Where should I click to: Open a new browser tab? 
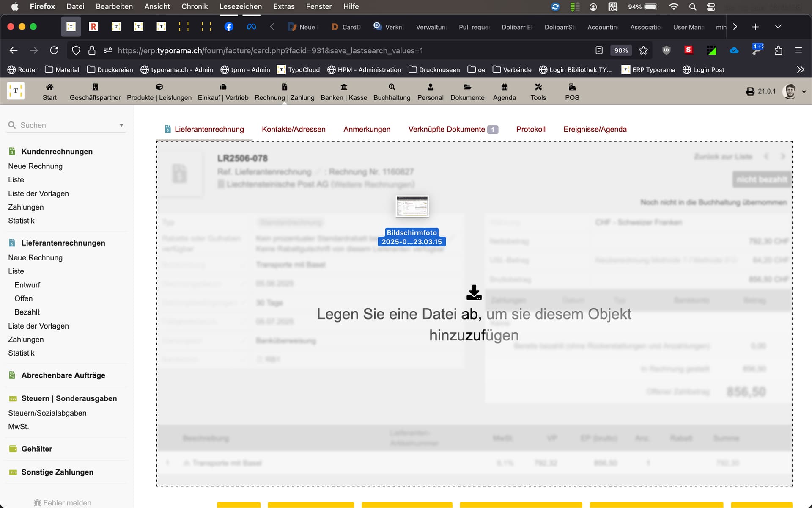755,27
